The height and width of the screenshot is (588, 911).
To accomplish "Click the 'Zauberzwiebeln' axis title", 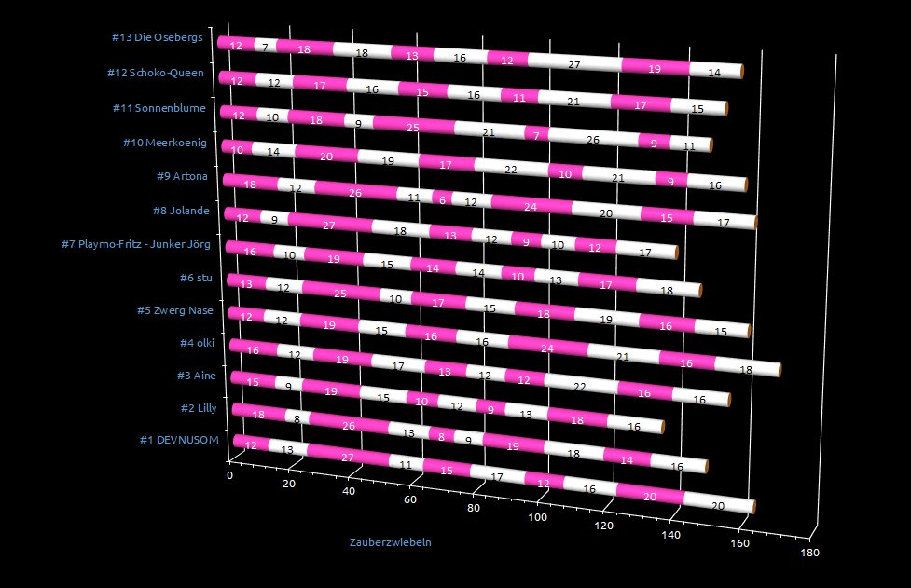I will [x=391, y=542].
